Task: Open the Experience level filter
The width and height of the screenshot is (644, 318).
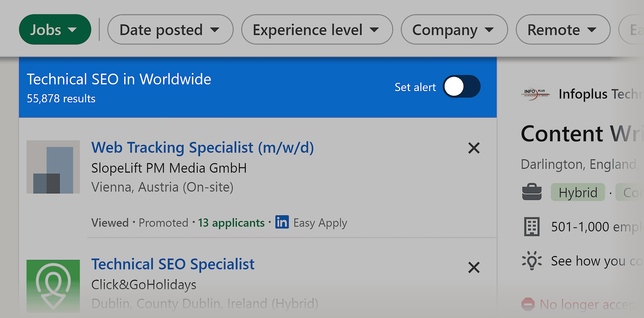Action: [x=317, y=29]
